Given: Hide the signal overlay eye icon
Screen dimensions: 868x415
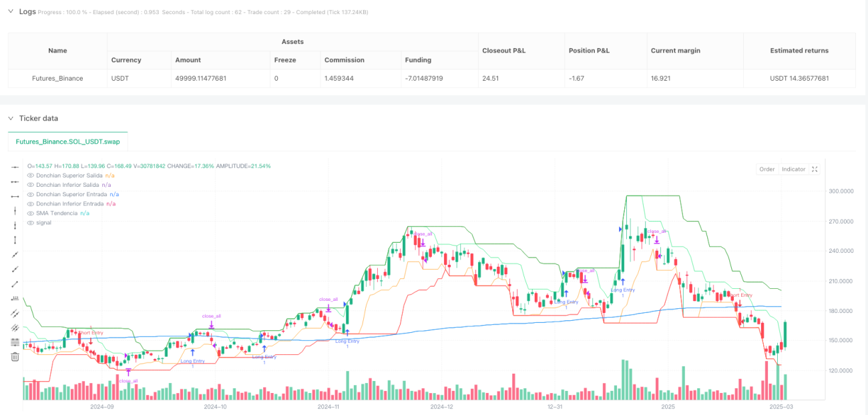Looking at the screenshot, I should pyautogui.click(x=30, y=222).
